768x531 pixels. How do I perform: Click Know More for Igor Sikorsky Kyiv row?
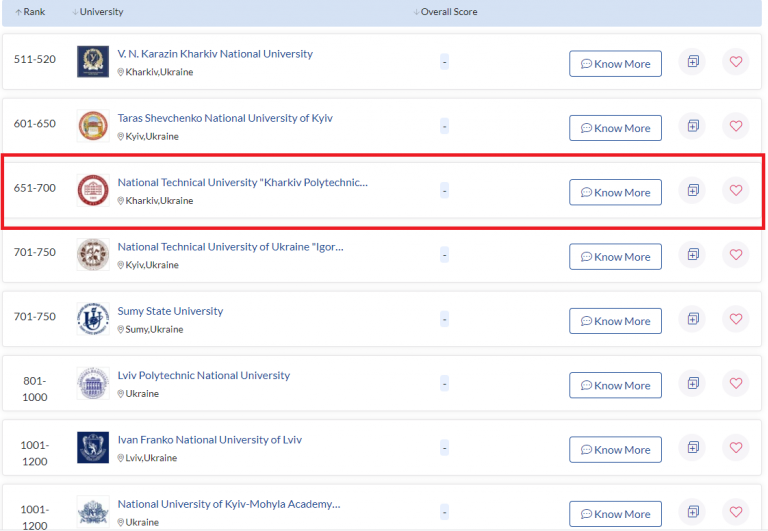click(x=615, y=257)
